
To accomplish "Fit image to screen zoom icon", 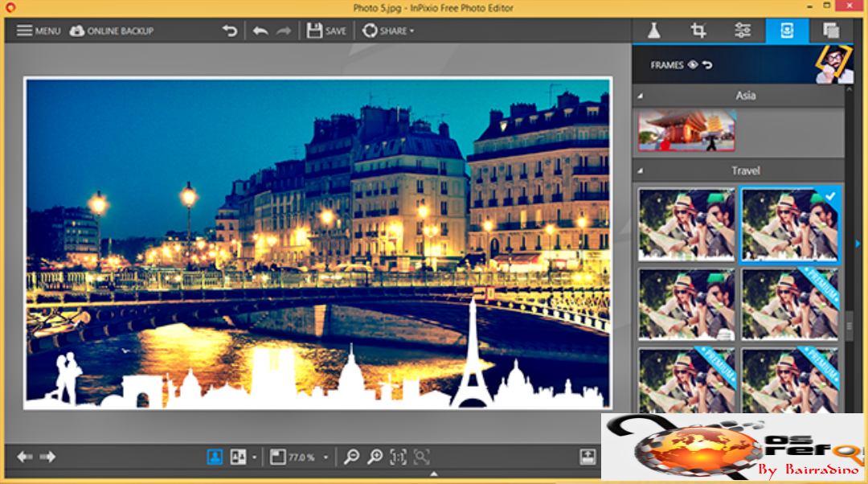I will (422, 457).
